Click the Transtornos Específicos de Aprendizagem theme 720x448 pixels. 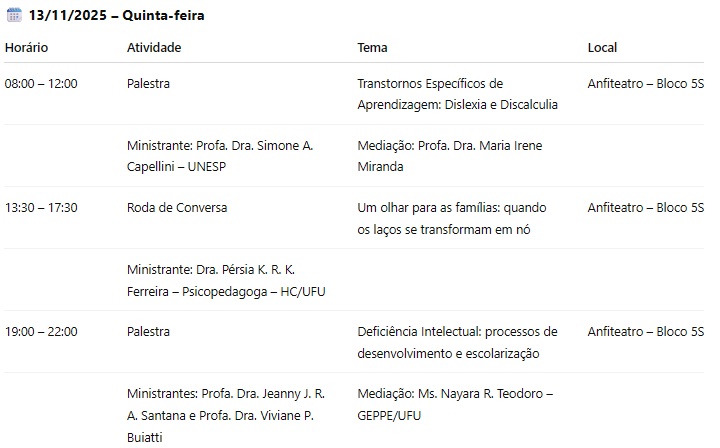[457, 94]
